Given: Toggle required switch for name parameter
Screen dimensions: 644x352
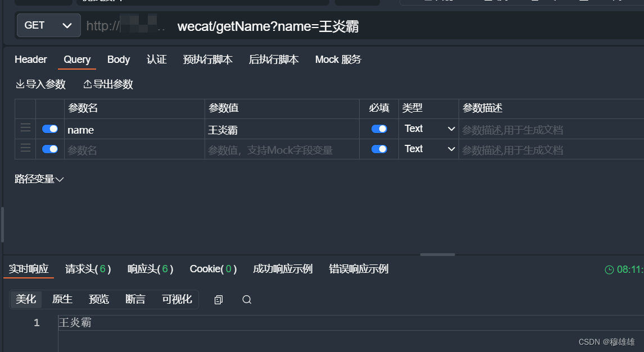Looking at the screenshot, I should (x=379, y=129).
